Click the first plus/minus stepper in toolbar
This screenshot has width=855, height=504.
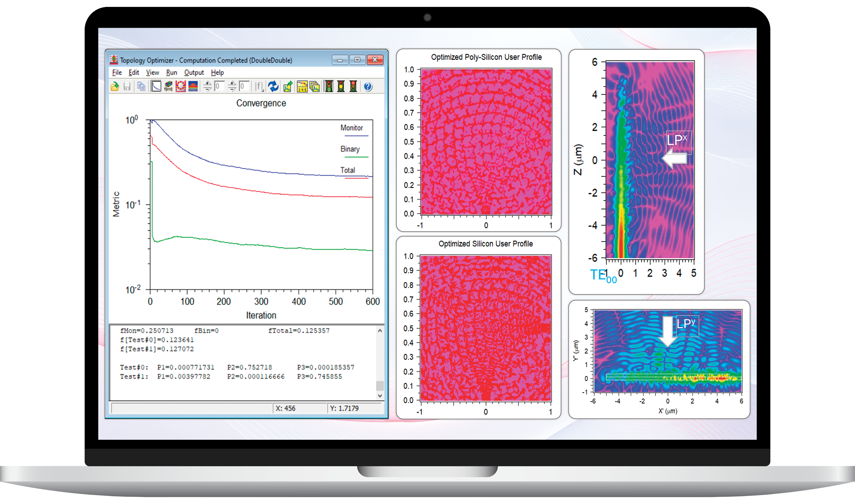(x=207, y=87)
